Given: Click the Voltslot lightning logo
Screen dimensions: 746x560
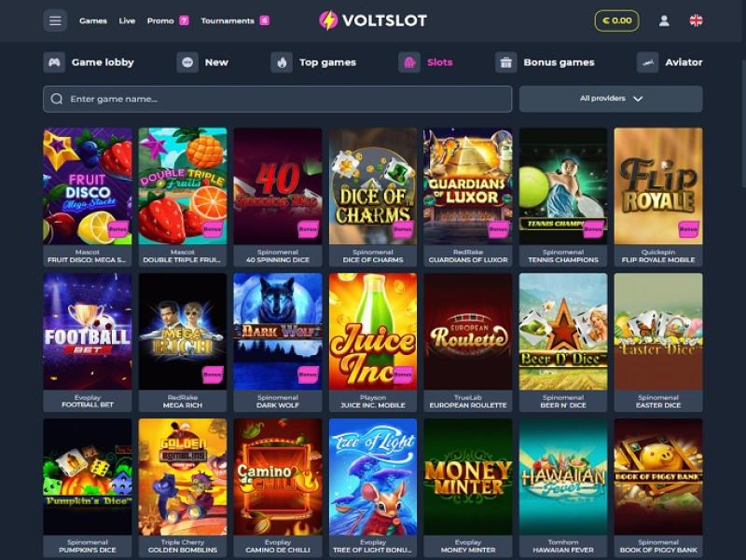Looking at the screenshot, I should tap(373, 20).
